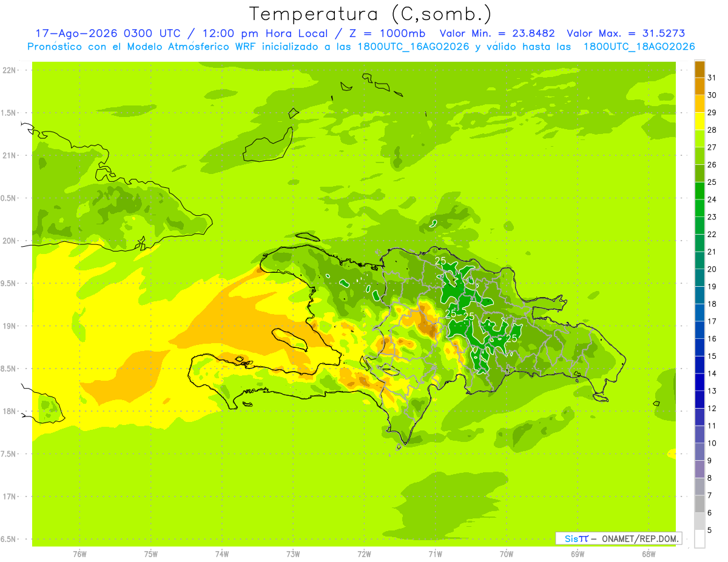This screenshot has width=728, height=562.
Task: Click the "ONAMET/REP.DOM." credit label
Action: pos(639,538)
